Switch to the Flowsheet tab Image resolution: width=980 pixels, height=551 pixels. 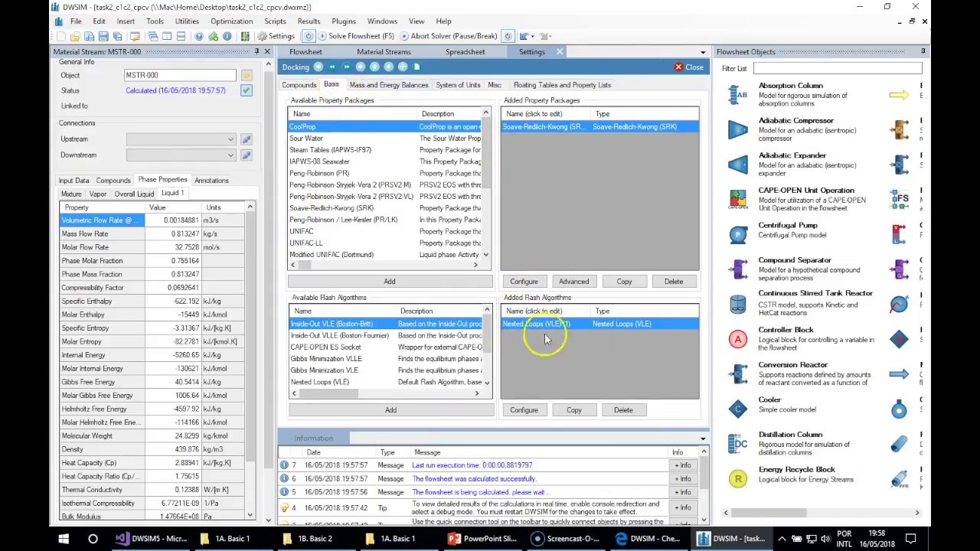tap(305, 52)
